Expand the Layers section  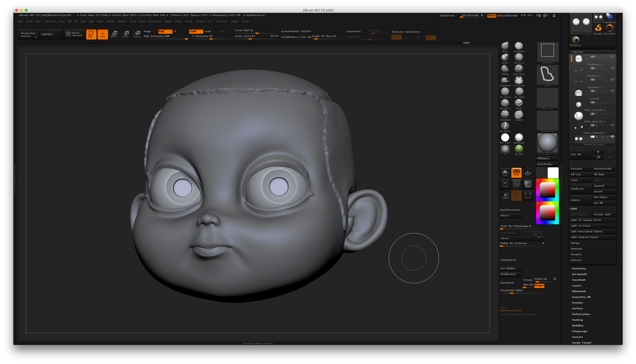coord(576,285)
